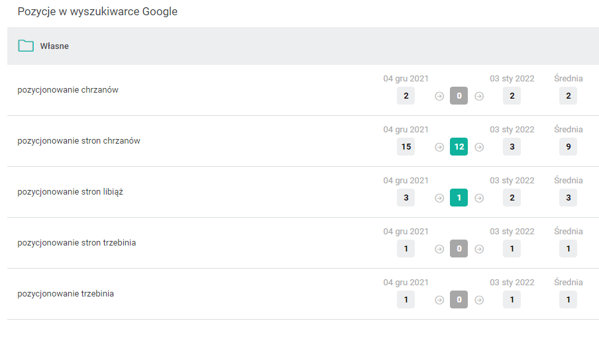This screenshot has width=599, height=364.
Task: Click the arrow icon left of the green 1 badge
Action: [x=439, y=198]
